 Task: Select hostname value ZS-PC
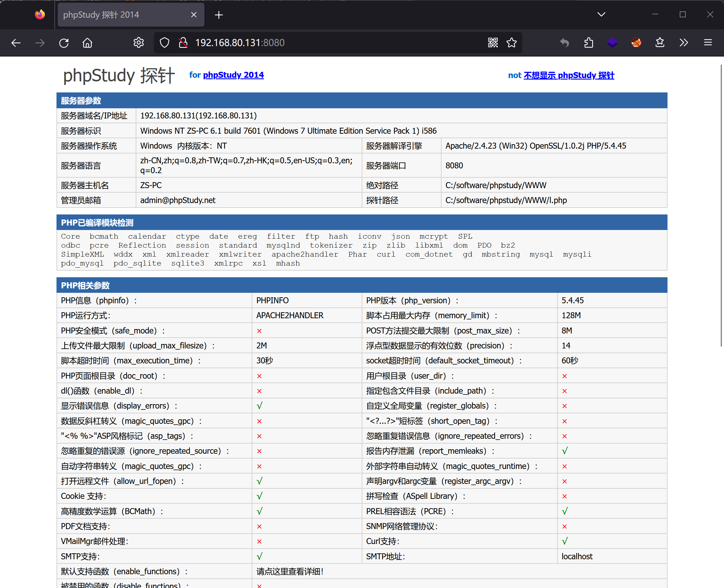click(151, 185)
